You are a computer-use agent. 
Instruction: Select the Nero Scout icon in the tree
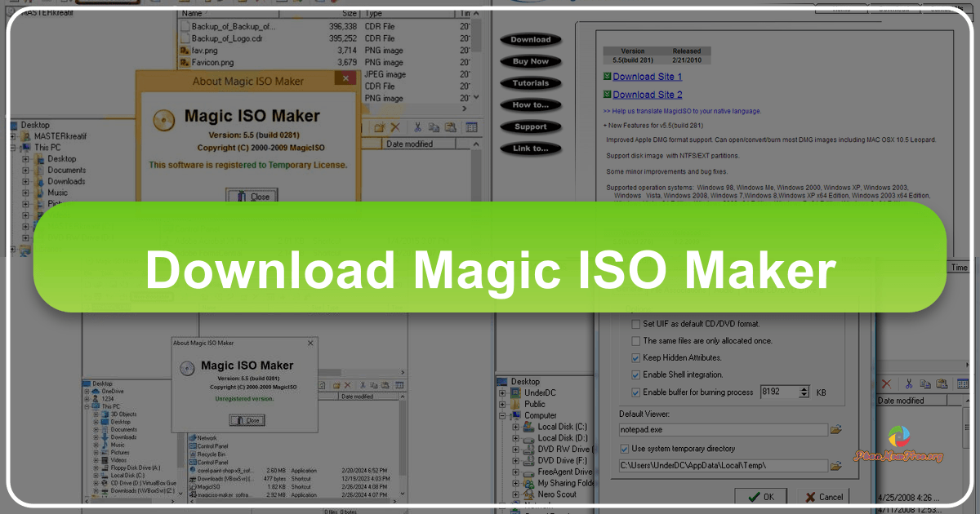[556, 494]
